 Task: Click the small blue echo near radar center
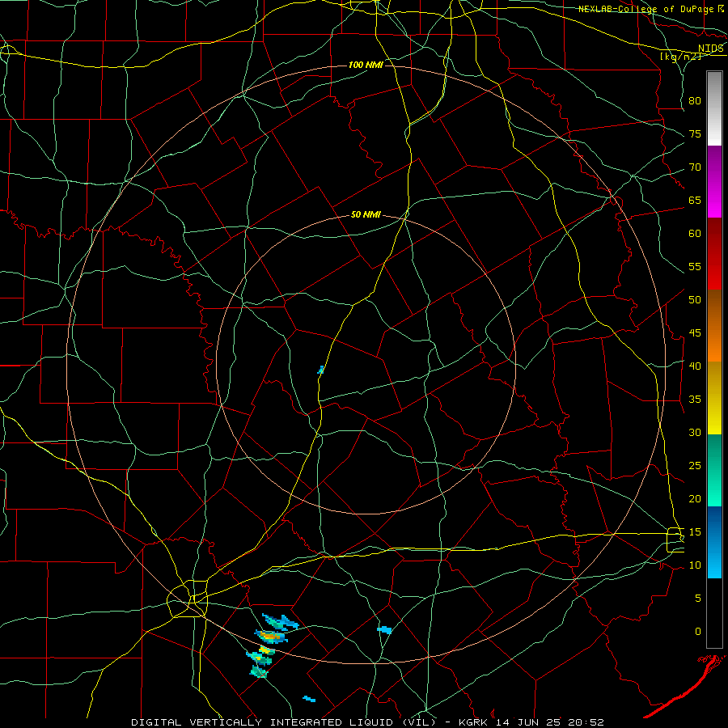pos(320,370)
